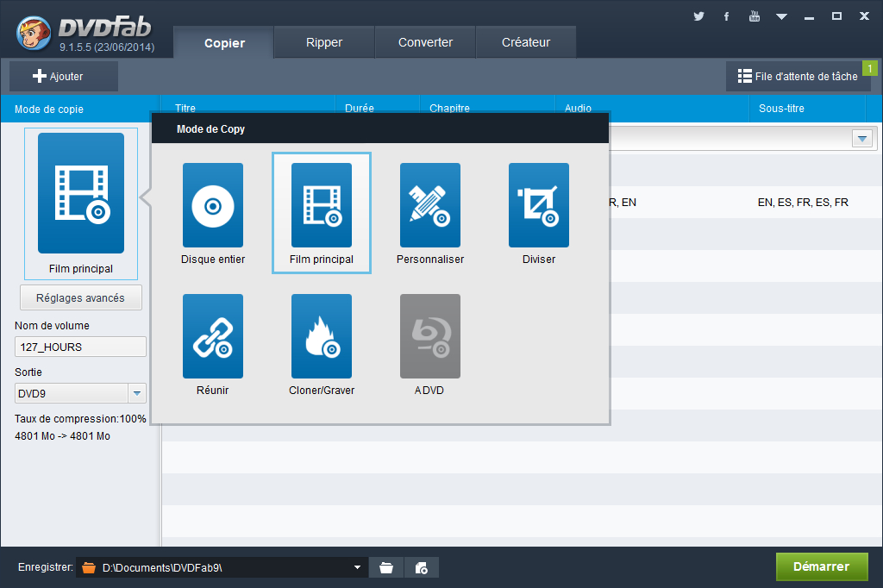The image size is (883, 588).
Task: Choose Film principal in the mode popup
Action: 322,205
